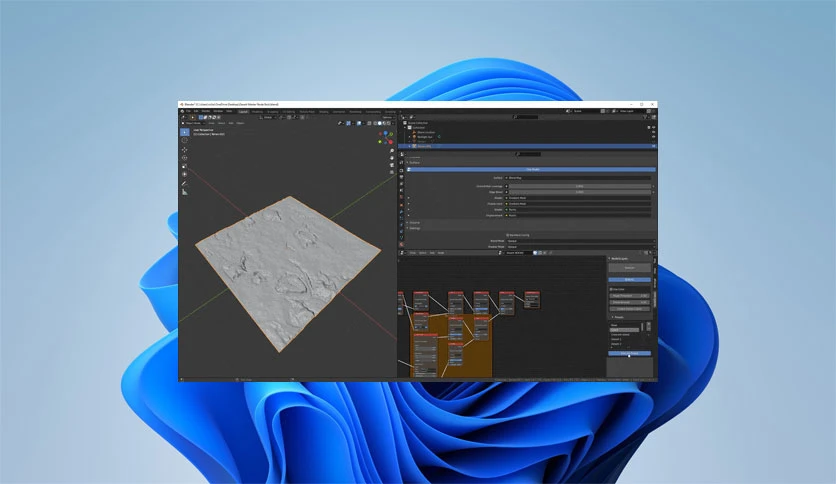Adjust first slider in Surface panel
The height and width of the screenshot is (484, 836).
[x=580, y=186]
